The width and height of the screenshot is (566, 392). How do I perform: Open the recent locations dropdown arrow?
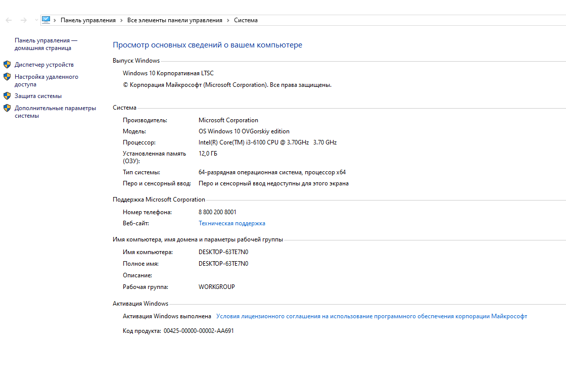pyautogui.click(x=36, y=20)
